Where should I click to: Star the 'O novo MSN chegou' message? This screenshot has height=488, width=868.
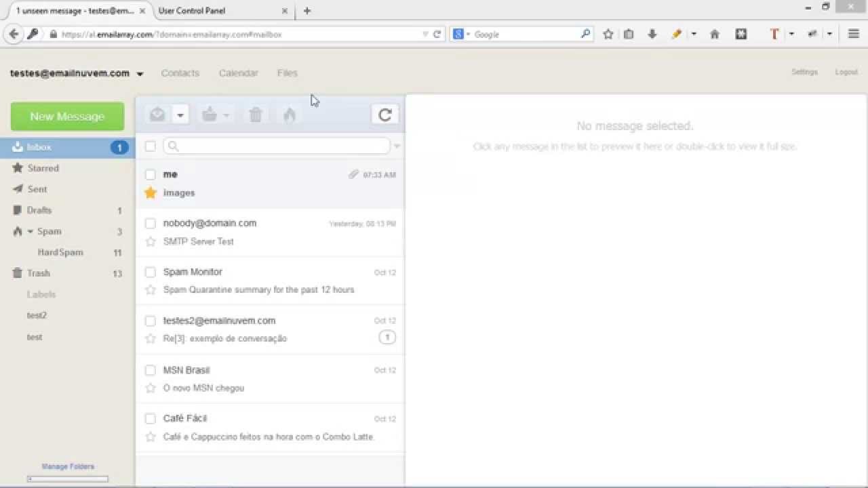click(x=151, y=388)
